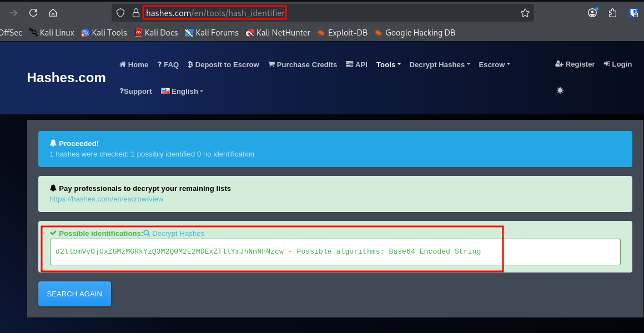Click the forward navigation arrow
Screen dimensions: 644x333
tap(13, 13)
